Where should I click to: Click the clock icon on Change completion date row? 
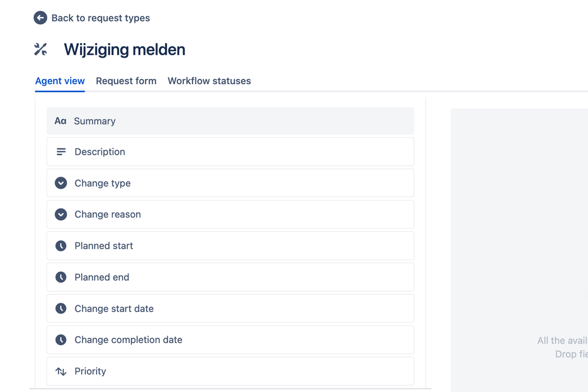pyautogui.click(x=61, y=340)
